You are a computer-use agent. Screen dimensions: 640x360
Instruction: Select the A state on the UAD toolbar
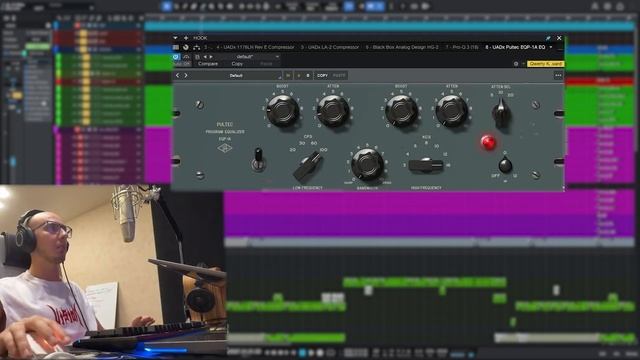pyautogui.click(x=299, y=76)
